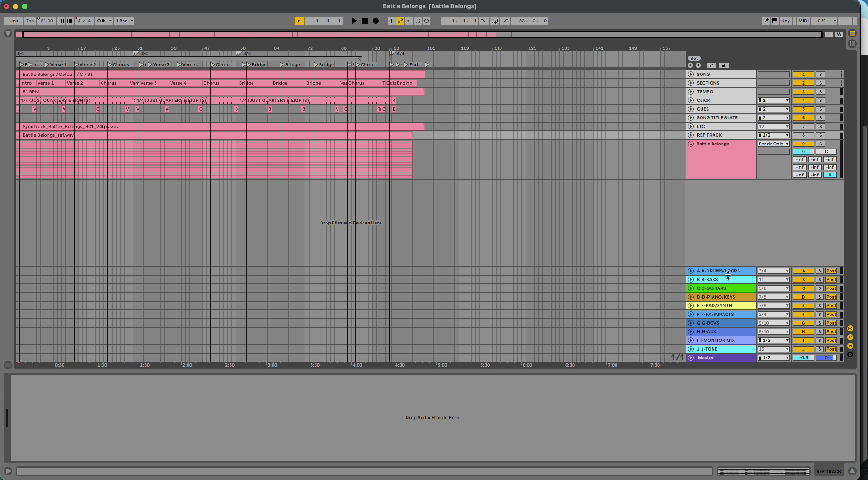Toggle the Loop switch icon
This screenshot has height=480, width=868.
pyautogui.click(x=494, y=21)
